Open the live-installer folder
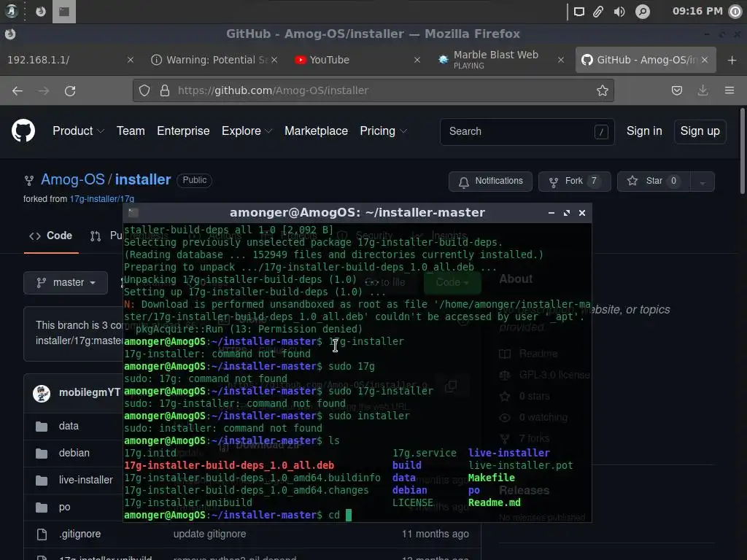 tap(86, 480)
